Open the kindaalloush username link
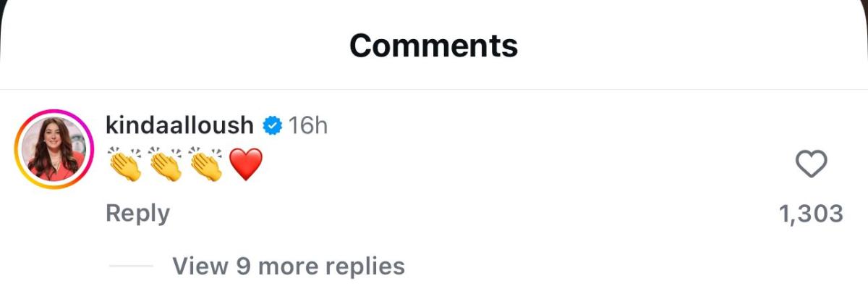The height and width of the screenshot is (294, 868). click(179, 125)
